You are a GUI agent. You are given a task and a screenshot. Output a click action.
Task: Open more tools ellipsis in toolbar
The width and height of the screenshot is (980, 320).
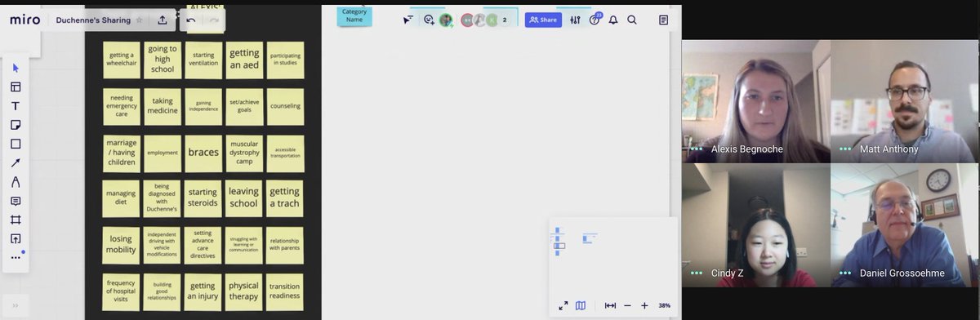click(x=16, y=258)
